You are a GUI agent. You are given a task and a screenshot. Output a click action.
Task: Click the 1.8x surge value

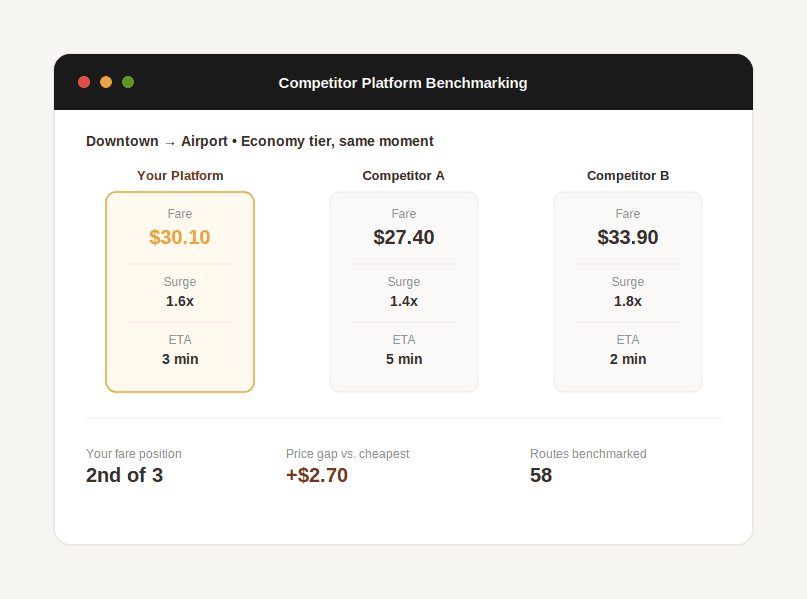click(628, 301)
